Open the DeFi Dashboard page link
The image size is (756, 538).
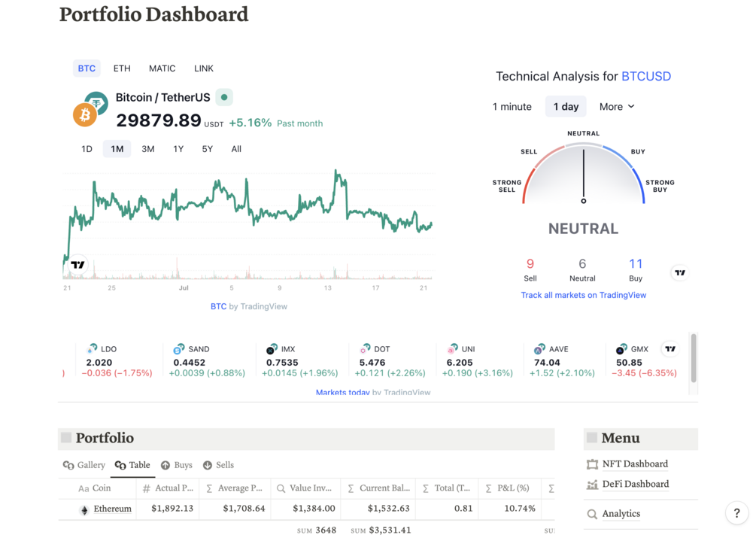point(636,485)
